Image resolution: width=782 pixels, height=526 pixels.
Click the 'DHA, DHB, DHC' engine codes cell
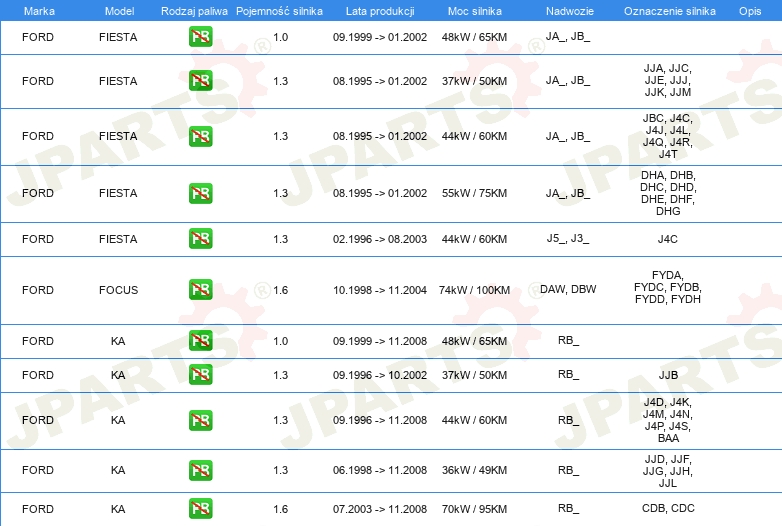(668, 193)
